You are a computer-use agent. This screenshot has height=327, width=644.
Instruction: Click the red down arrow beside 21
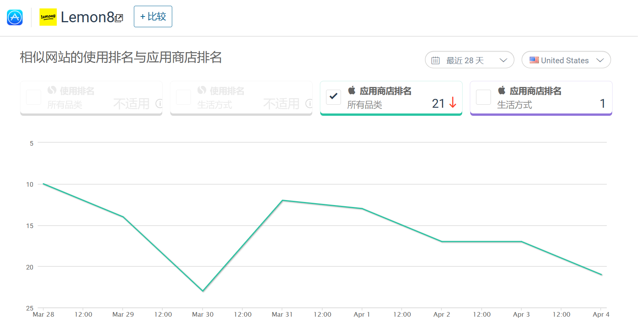(x=453, y=103)
